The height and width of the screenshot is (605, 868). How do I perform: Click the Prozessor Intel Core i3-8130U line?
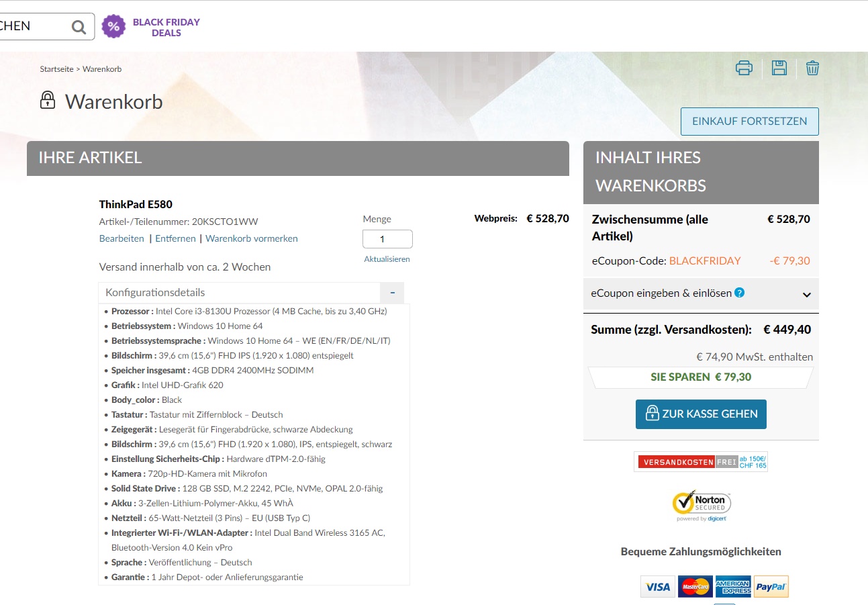(x=249, y=311)
